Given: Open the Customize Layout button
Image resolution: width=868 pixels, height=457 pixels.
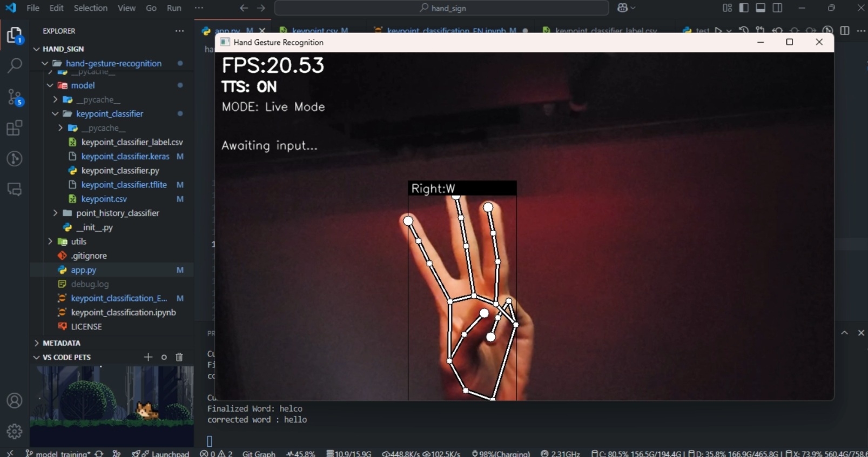Looking at the screenshot, I should click(727, 8).
